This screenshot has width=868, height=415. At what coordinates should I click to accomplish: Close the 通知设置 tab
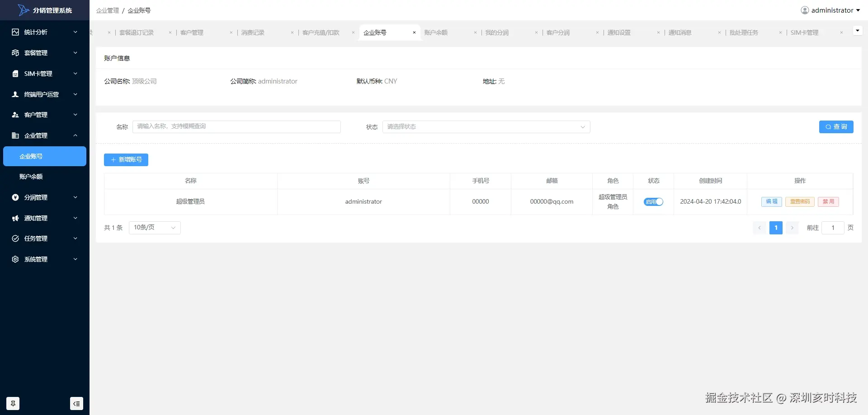point(658,33)
